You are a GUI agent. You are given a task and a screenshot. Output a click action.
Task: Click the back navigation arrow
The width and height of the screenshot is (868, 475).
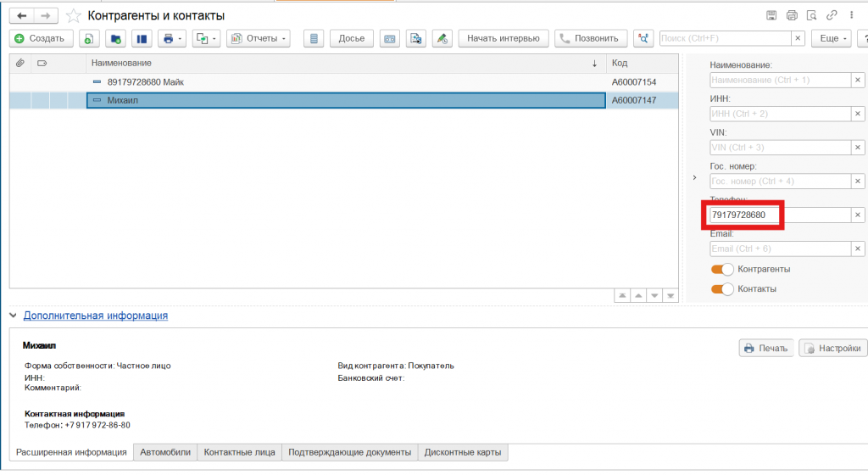[x=22, y=15]
